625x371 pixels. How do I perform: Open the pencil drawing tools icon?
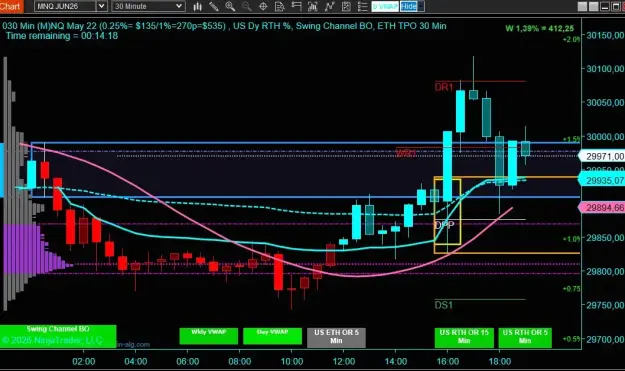click(214, 6)
